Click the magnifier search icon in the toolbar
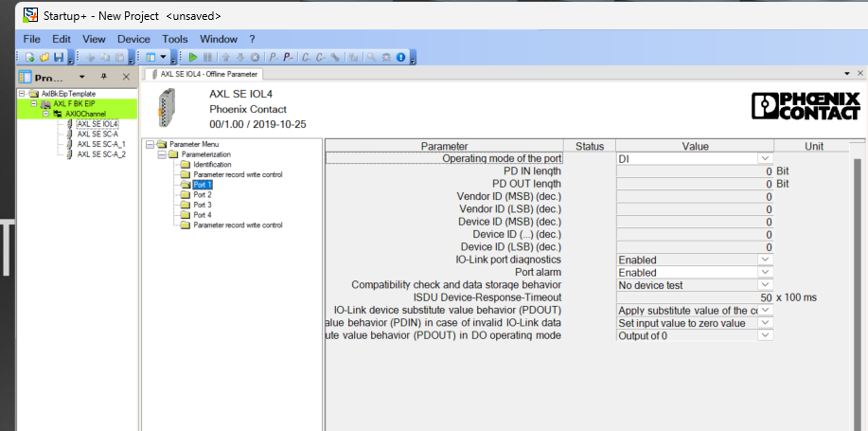The height and width of the screenshot is (431, 868). pos(371,57)
